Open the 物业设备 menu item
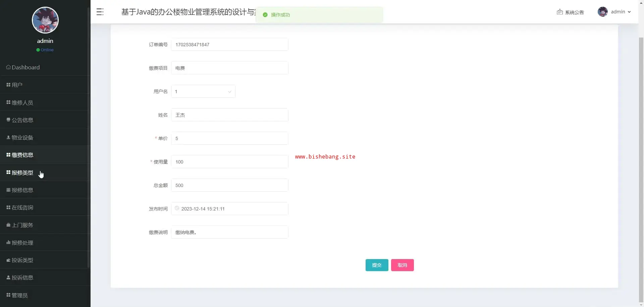The image size is (644, 307). [45, 137]
